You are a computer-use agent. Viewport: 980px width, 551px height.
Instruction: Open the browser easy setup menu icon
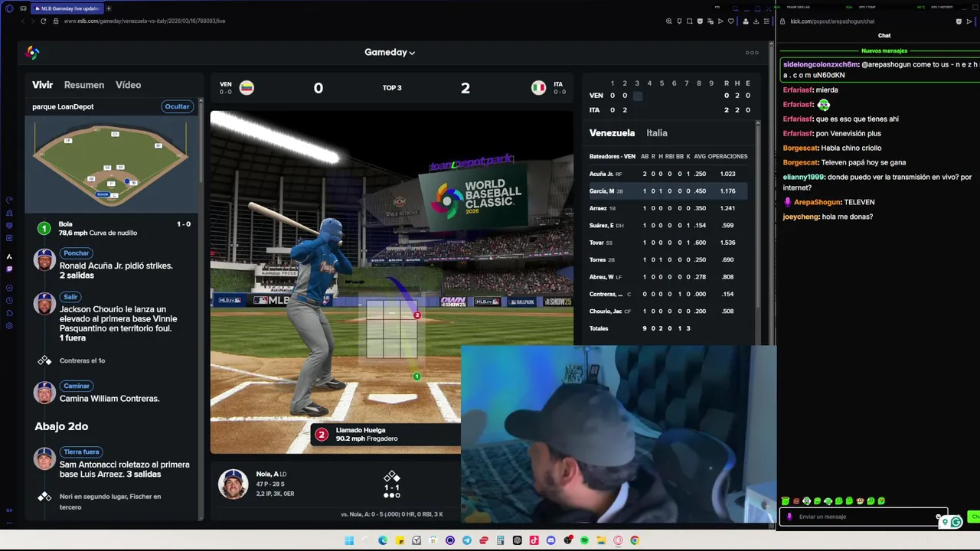click(767, 21)
